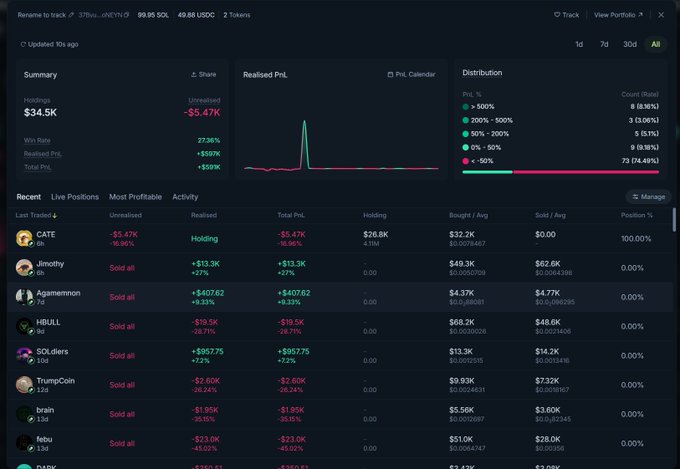The height and width of the screenshot is (469, 680).
Task: Click the '0% - 50%' distribution dot
Action: pos(465,148)
